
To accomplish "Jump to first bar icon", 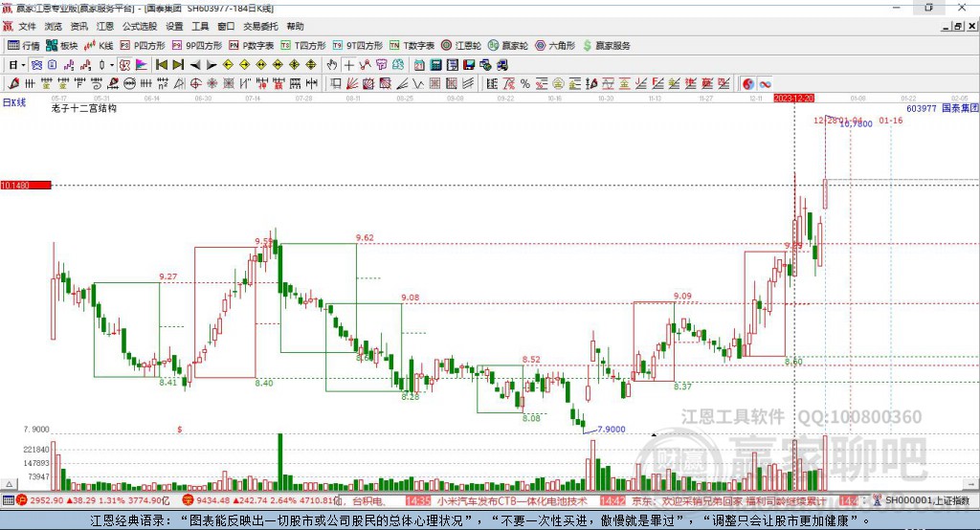I will [161, 65].
